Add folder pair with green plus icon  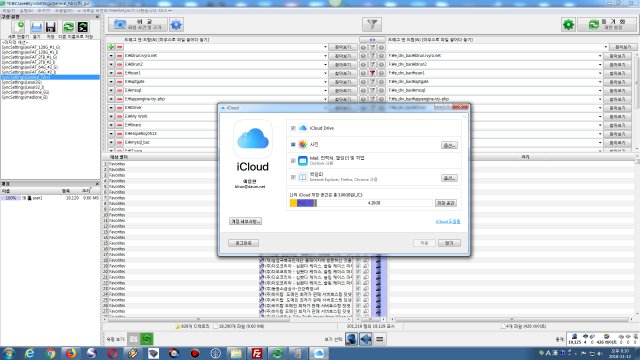pos(111,47)
